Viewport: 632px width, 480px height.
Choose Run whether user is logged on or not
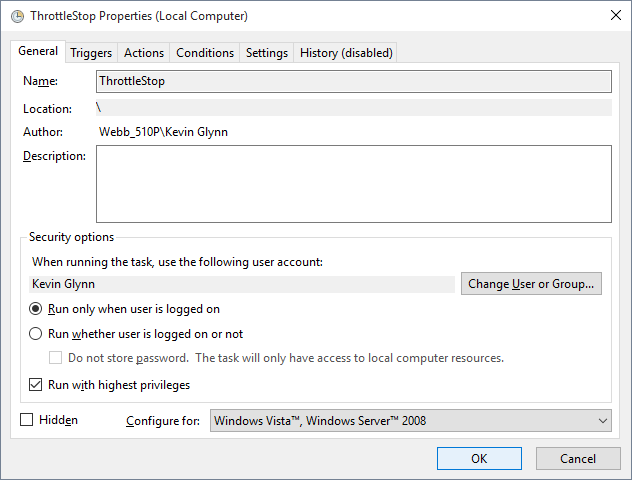click(36, 334)
